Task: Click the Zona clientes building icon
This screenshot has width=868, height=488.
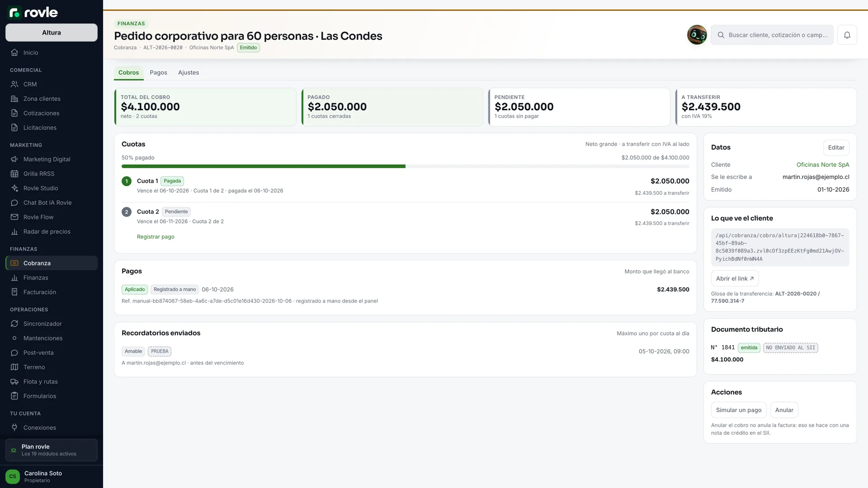Action: (14, 99)
